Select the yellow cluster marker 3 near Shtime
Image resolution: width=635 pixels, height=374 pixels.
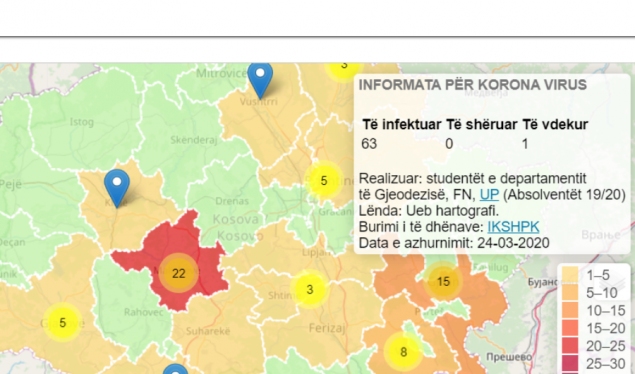(x=310, y=289)
